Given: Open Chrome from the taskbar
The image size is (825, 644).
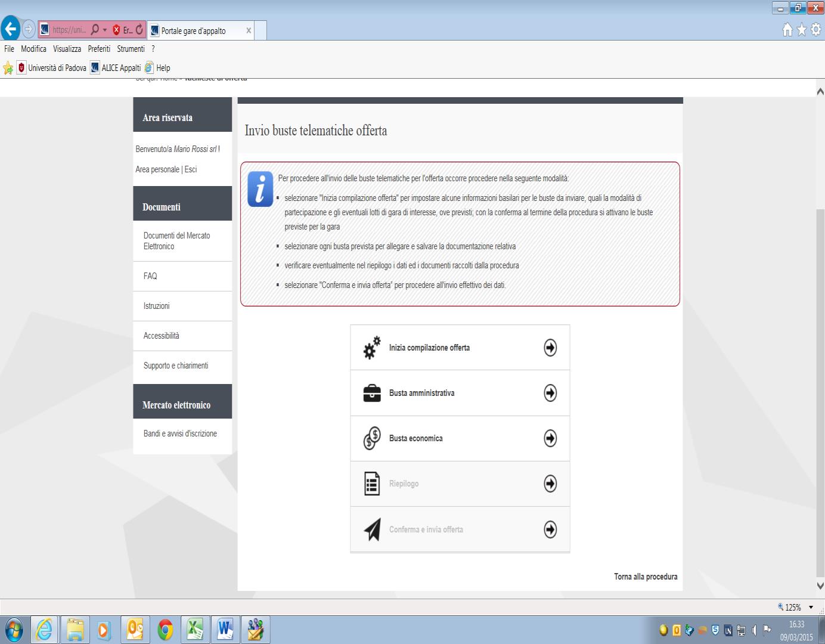Looking at the screenshot, I should [x=165, y=630].
